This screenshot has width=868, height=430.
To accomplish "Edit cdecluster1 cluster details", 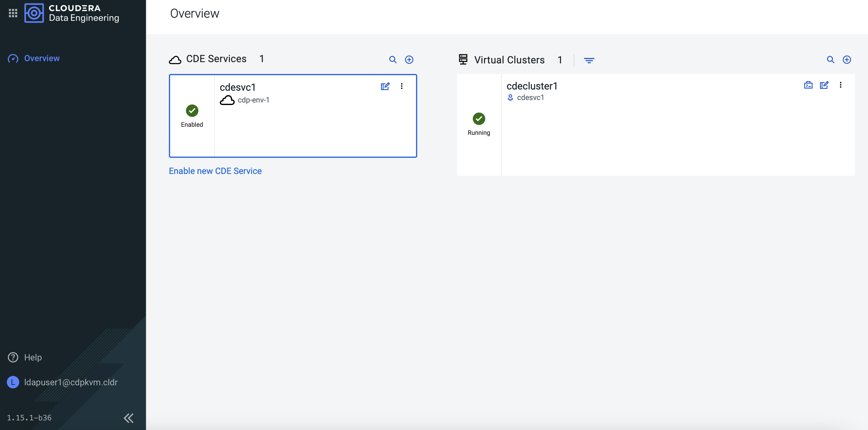I will (x=824, y=85).
